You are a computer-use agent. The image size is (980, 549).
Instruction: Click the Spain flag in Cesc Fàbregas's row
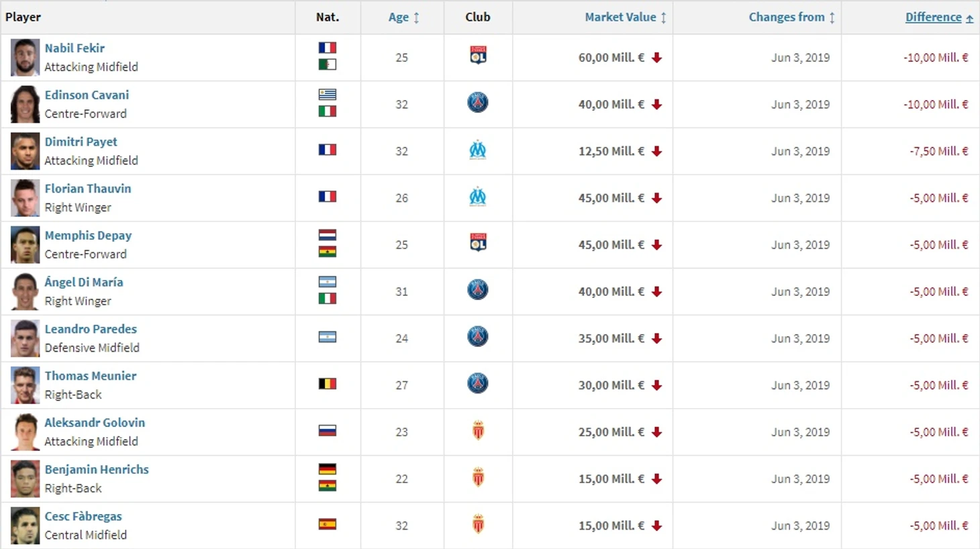point(328,524)
